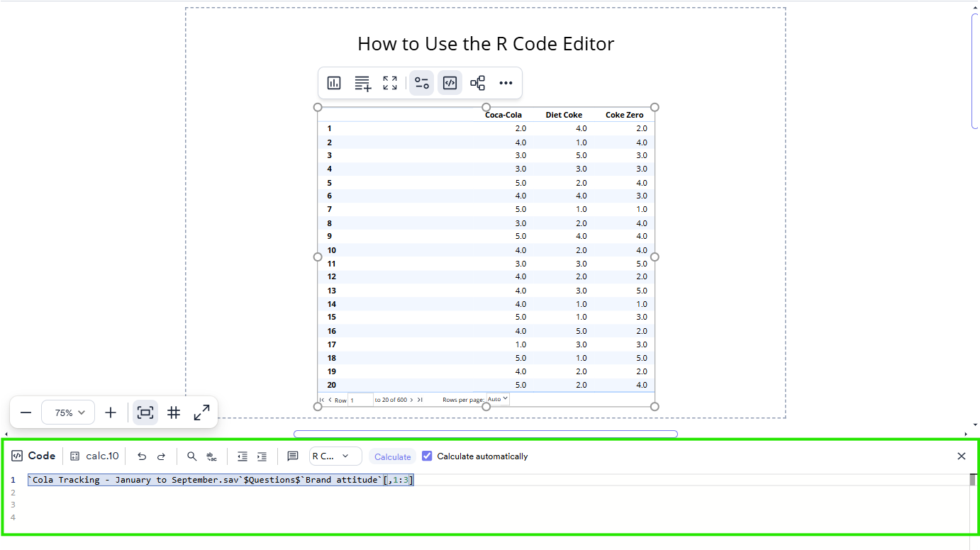Click the code editor vertical scrollbar
980x550 pixels.
pos(973,480)
